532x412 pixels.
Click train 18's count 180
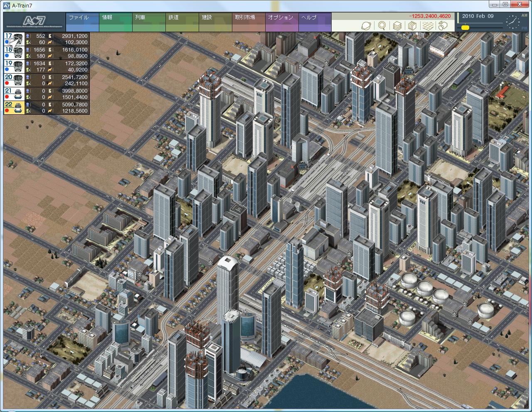(41, 56)
